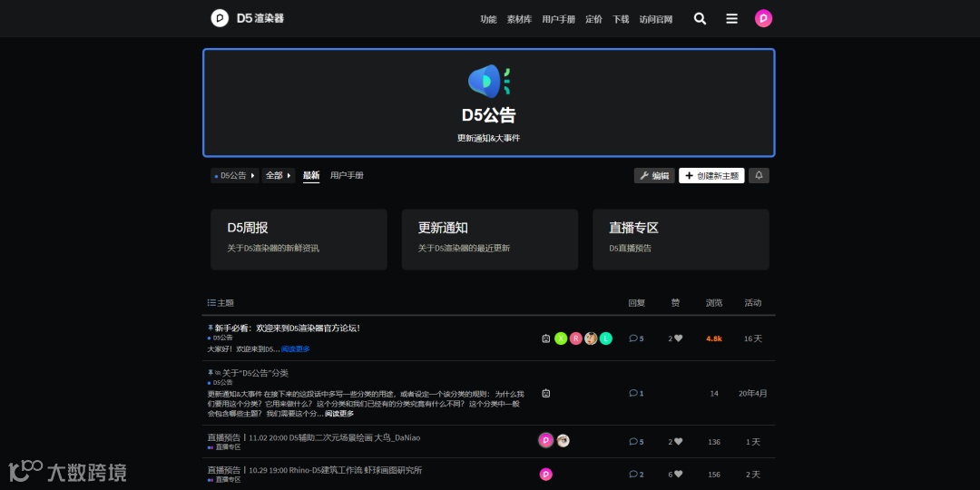Click pink D5 avatar in 10.29 直播预告 row
980x490 pixels.
click(545, 475)
